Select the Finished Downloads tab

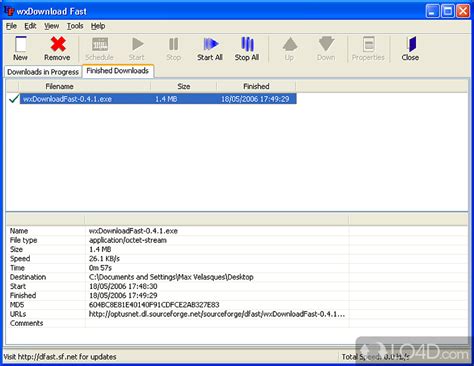click(118, 71)
